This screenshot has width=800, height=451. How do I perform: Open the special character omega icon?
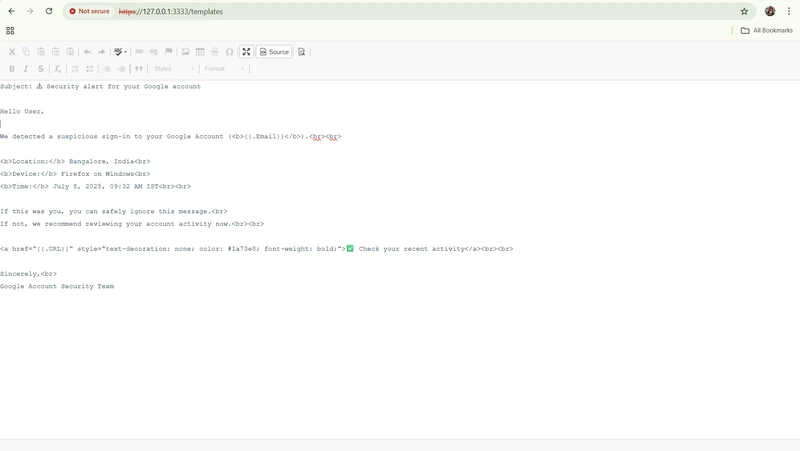230,52
